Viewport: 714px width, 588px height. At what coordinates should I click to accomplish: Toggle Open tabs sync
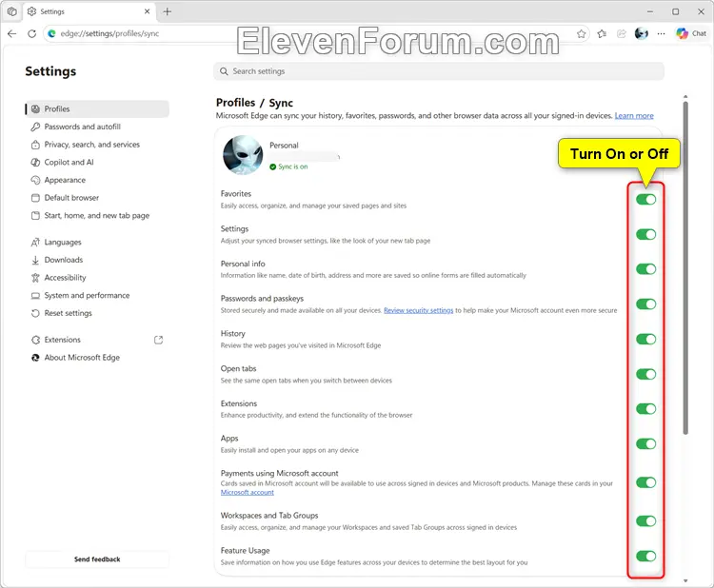[x=645, y=374]
